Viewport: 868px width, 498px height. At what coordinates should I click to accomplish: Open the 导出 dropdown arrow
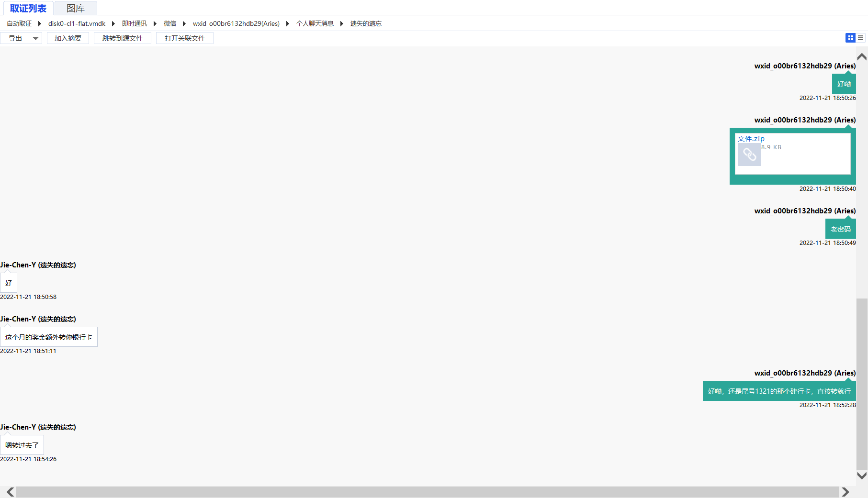pos(35,38)
